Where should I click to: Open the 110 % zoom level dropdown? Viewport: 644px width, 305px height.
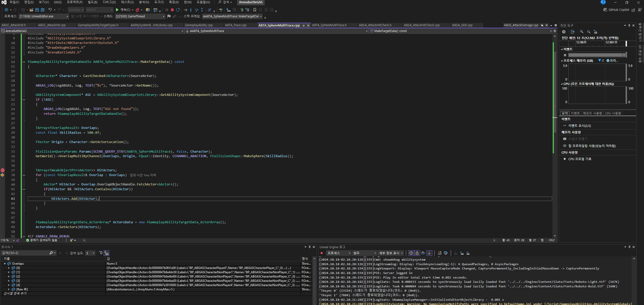tap(8, 240)
